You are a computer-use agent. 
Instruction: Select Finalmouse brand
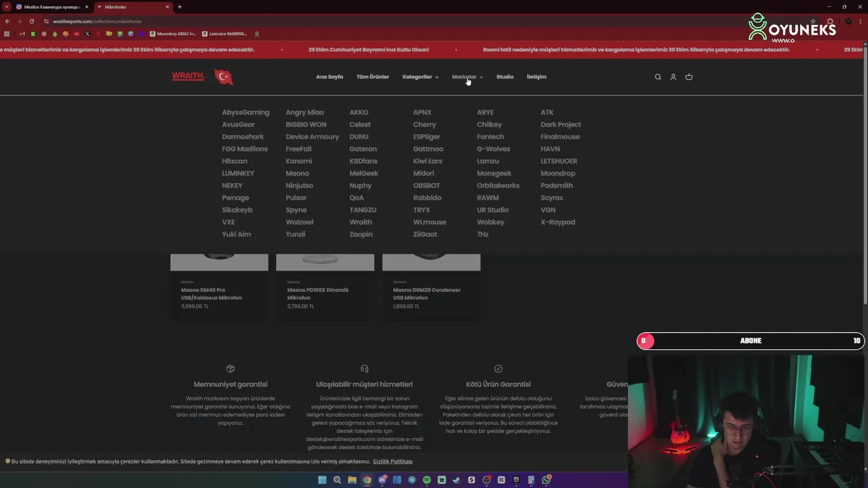[x=560, y=137]
